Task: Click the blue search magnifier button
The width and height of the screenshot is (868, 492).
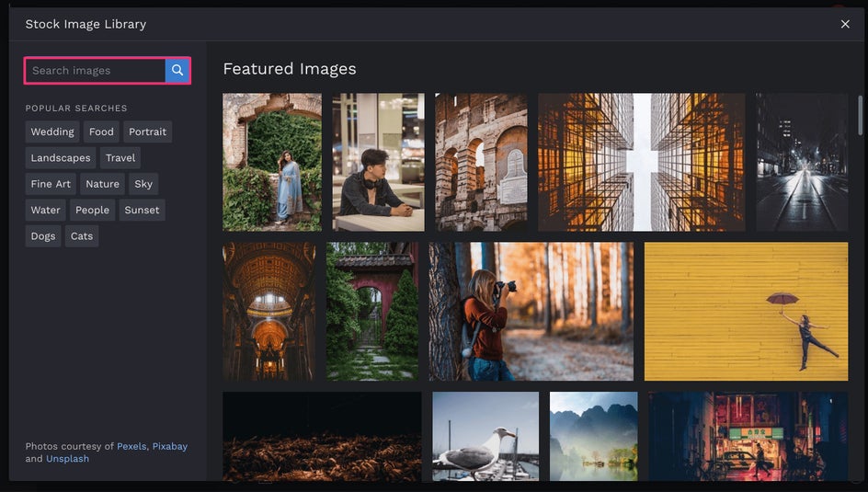Action: (177, 70)
